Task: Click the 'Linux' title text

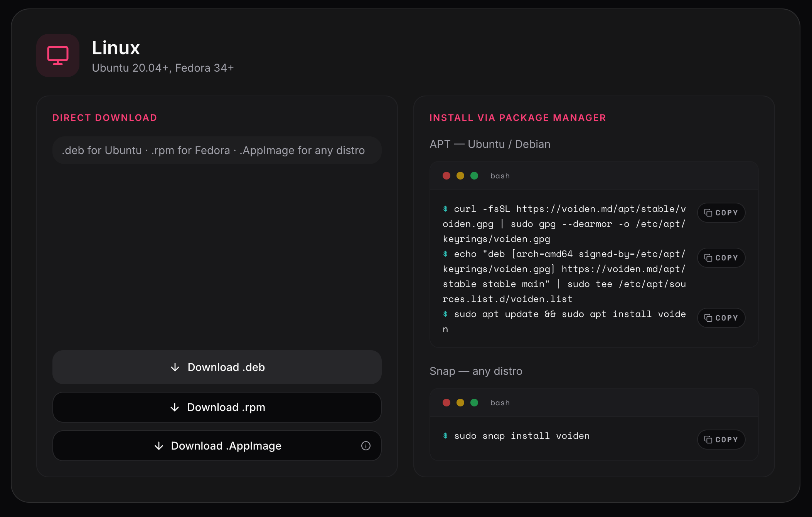Action: point(116,48)
